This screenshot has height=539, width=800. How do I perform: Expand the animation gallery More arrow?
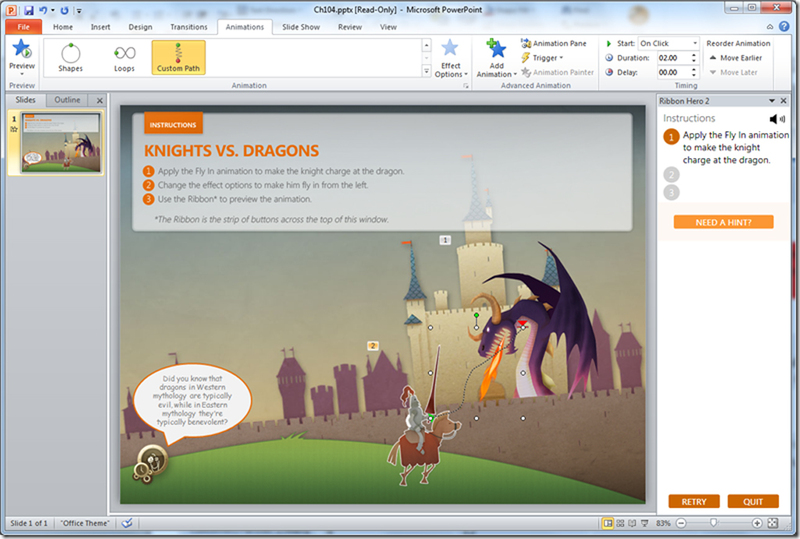click(427, 71)
